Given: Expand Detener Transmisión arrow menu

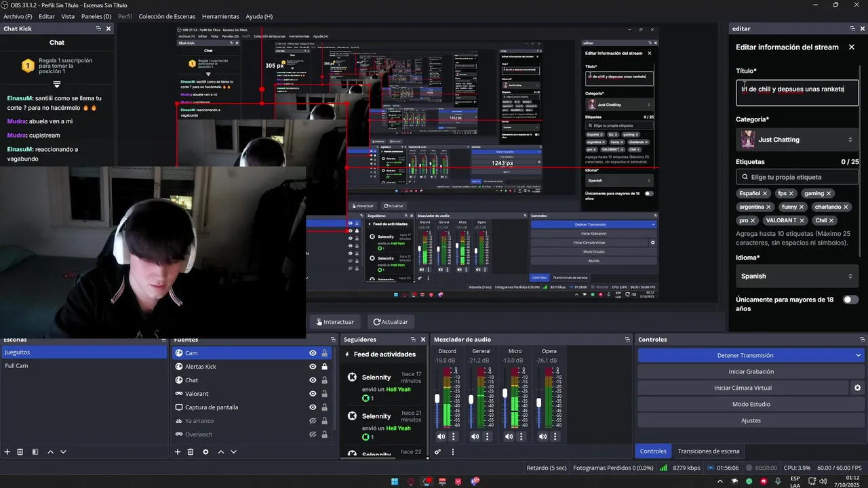Looking at the screenshot, I should click(858, 355).
